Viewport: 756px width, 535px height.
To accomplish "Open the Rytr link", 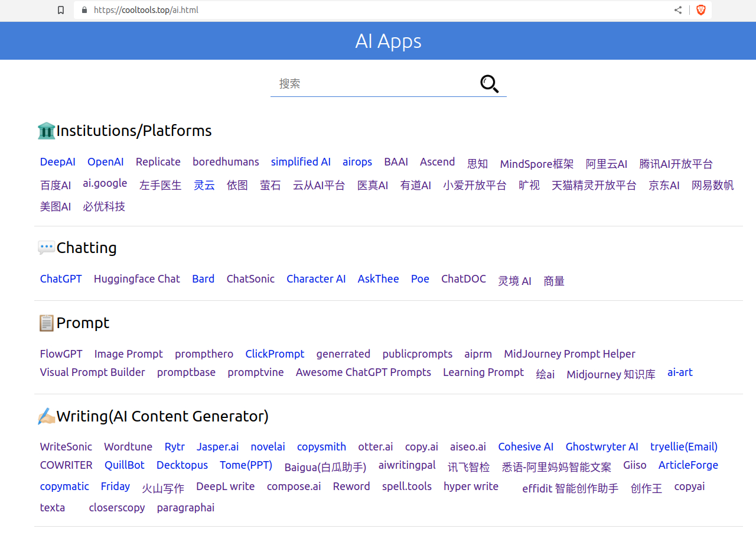I will [x=174, y=447].
